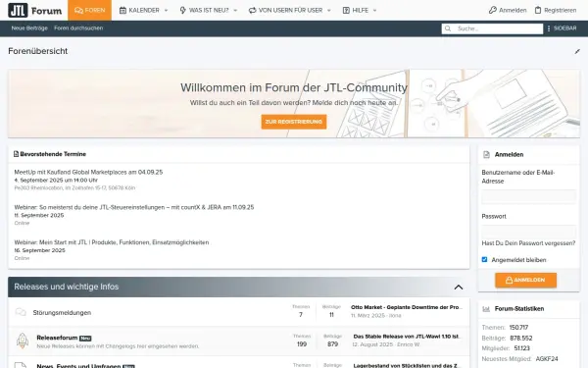The width and height of the screenshot is (588, 368).
Task: Expand the Was ist neu? dropdown arrow
Action: click(x=235, y=11)
